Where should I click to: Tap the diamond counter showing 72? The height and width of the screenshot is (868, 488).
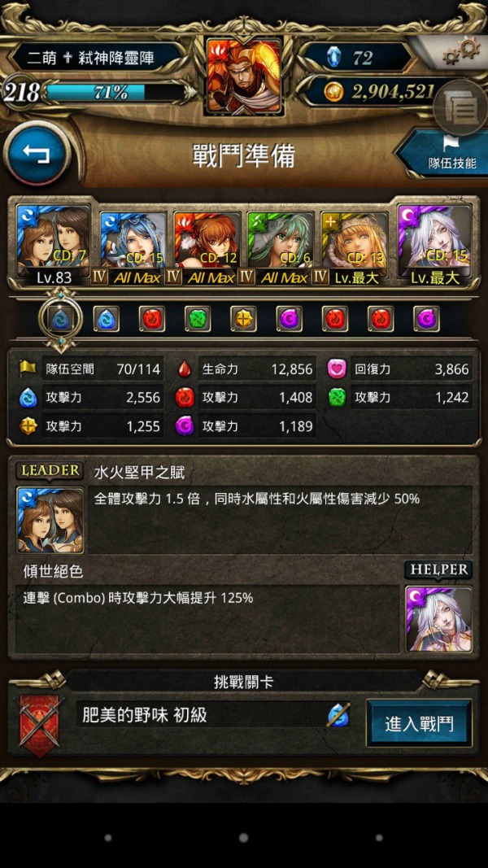click(357, 56)
